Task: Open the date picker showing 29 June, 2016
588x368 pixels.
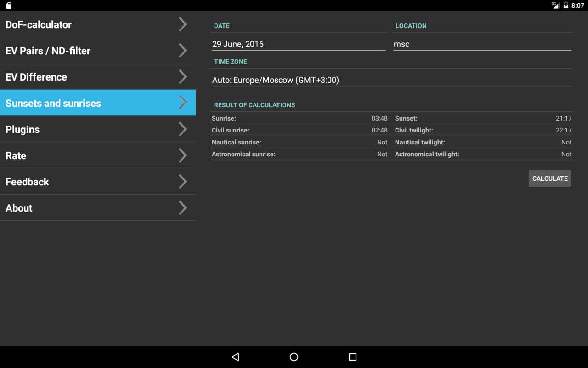Action: pos(298,44)
